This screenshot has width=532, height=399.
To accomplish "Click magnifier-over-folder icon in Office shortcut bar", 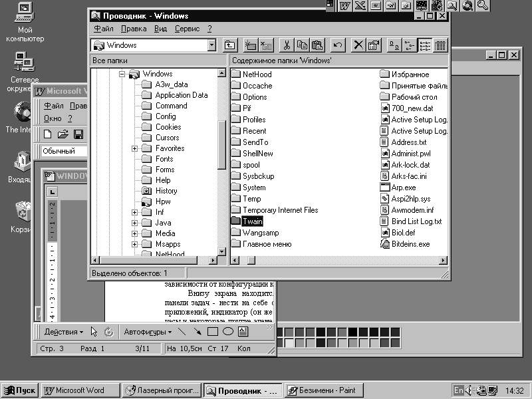I will (x=452, y=5).
